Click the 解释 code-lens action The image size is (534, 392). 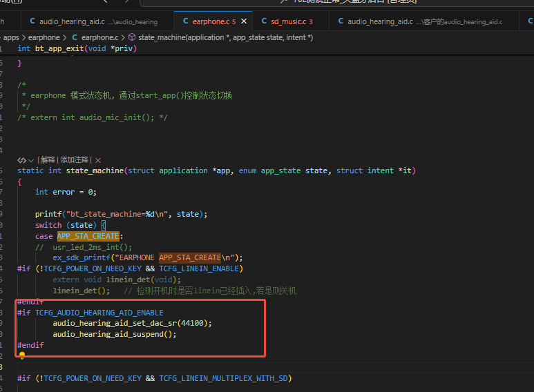48,160
